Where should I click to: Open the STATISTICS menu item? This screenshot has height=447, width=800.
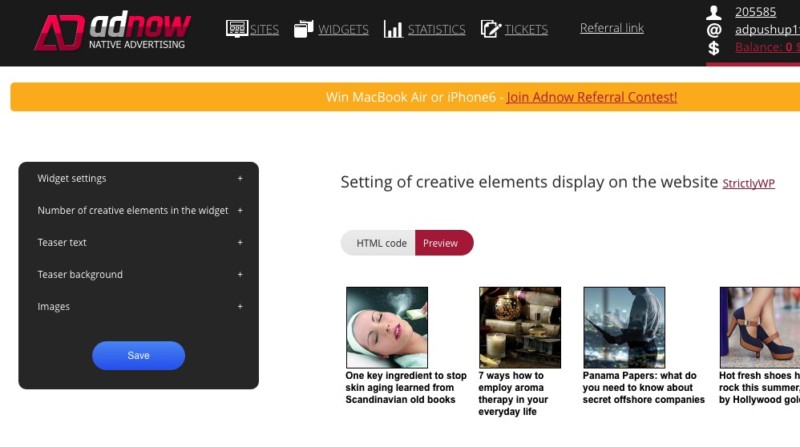[x=436, y=30]
